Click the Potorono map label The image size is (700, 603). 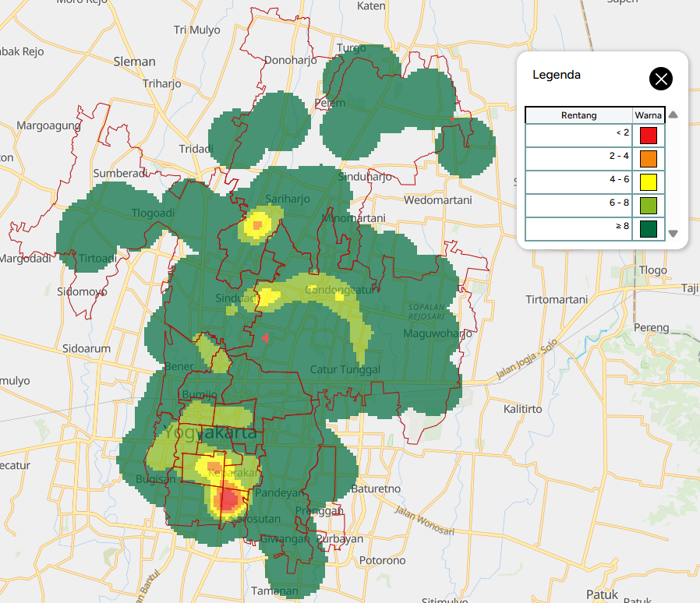click(383, 560)
